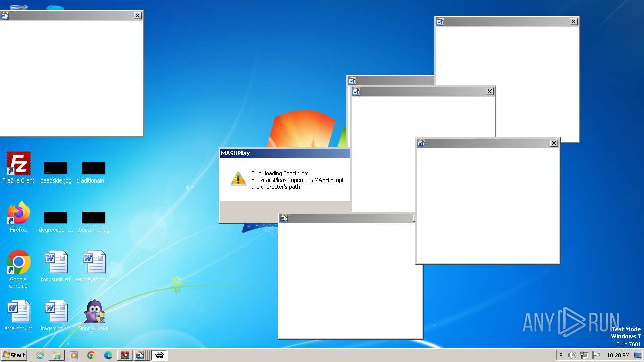Close the blank window in the upper-right corner
Screen dimensions: 644x362
[x=574, y=22]
